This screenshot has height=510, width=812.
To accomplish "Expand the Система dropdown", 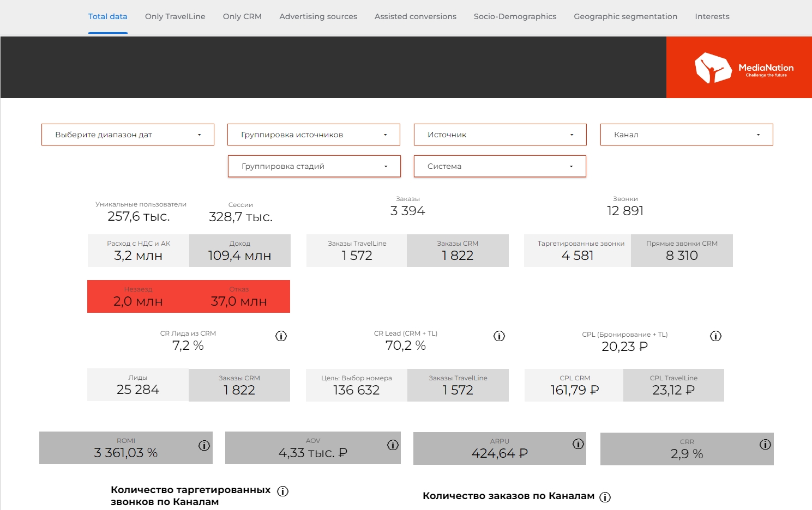I will [500, 166].
